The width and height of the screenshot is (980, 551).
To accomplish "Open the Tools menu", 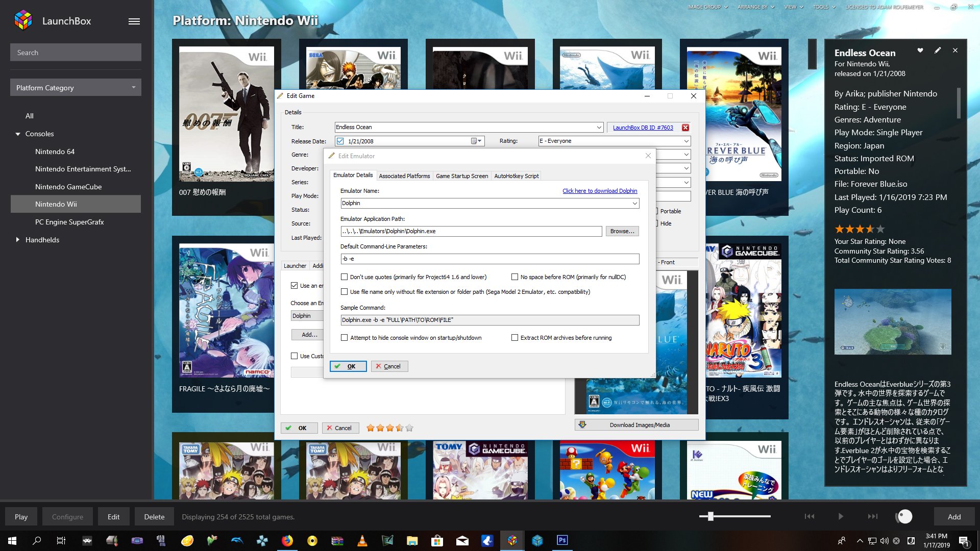I will pos(824,7).
